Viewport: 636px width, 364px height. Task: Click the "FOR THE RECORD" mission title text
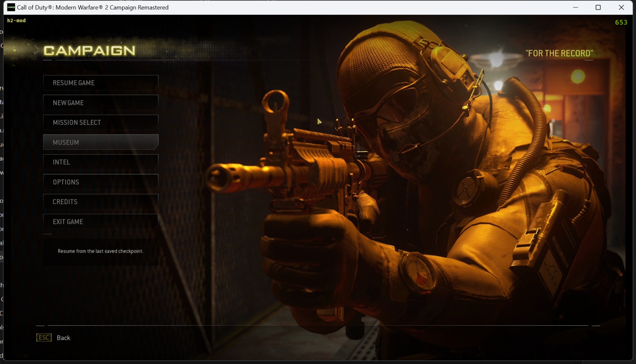point(559,53)
